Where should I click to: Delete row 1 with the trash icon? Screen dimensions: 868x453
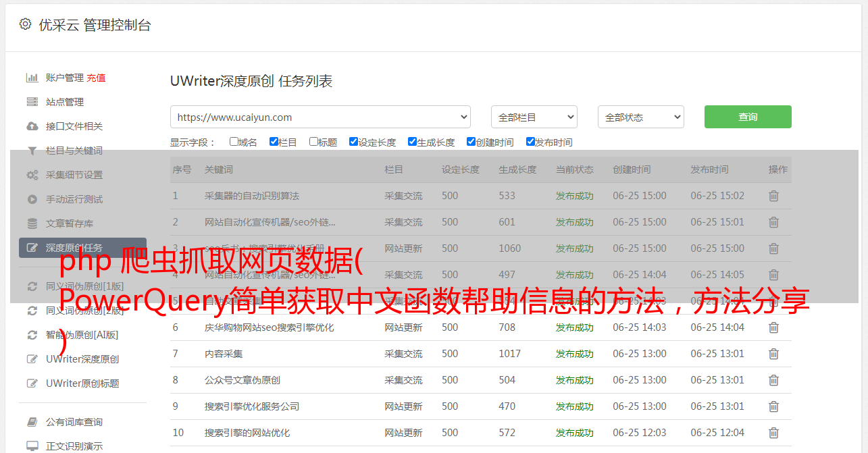(773, 196)
